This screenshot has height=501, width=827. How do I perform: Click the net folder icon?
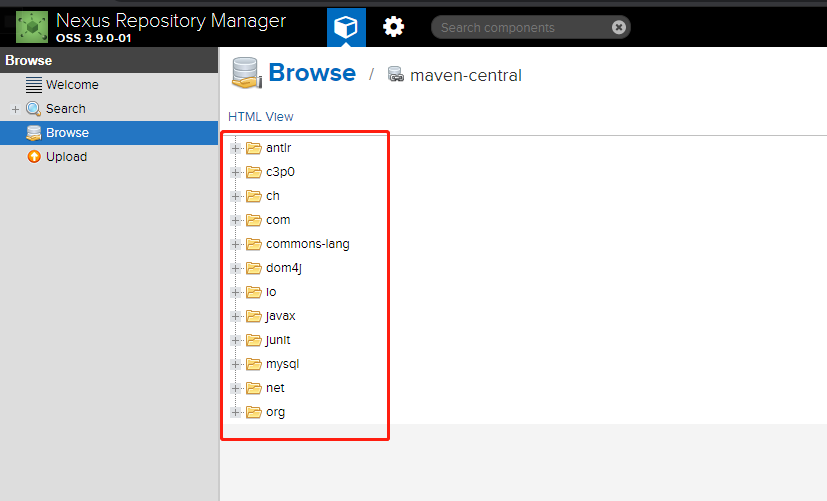pos(254,388)
